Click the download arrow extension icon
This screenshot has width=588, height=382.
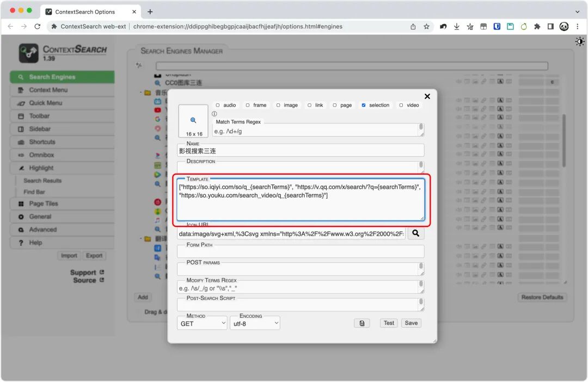click(456, 27)
